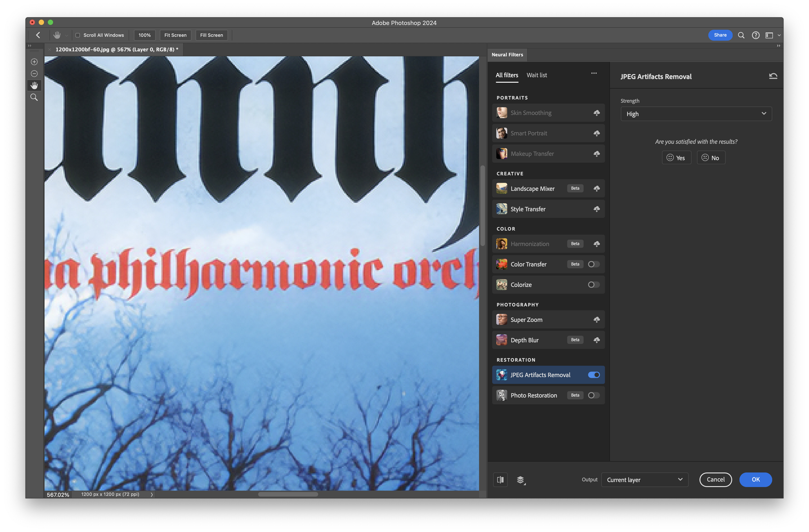Download the Harmonization filter cloud icon
The image size is (809, 532).
(597, 244)
